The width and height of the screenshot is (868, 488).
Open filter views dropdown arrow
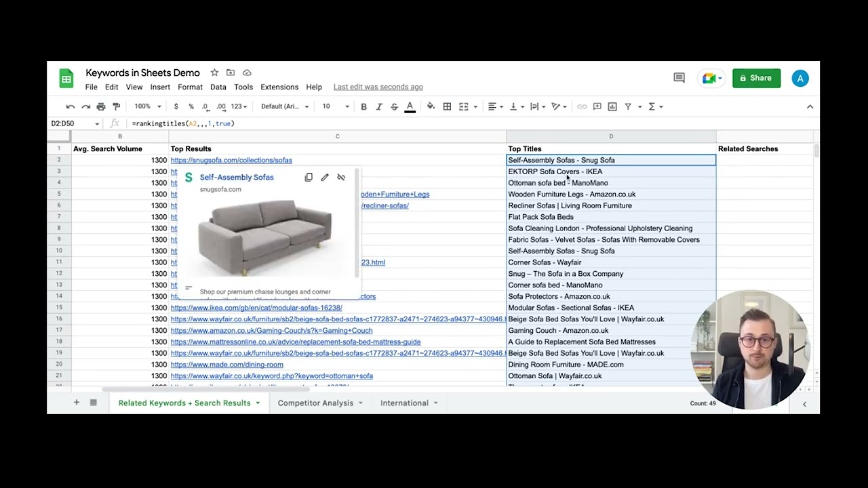click(639, 106)
